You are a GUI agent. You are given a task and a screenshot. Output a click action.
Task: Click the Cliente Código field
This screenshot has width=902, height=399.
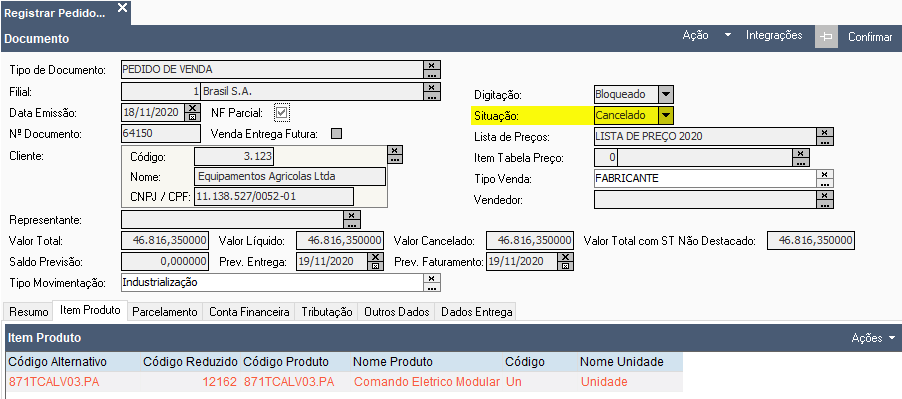[x=234, y=156]
